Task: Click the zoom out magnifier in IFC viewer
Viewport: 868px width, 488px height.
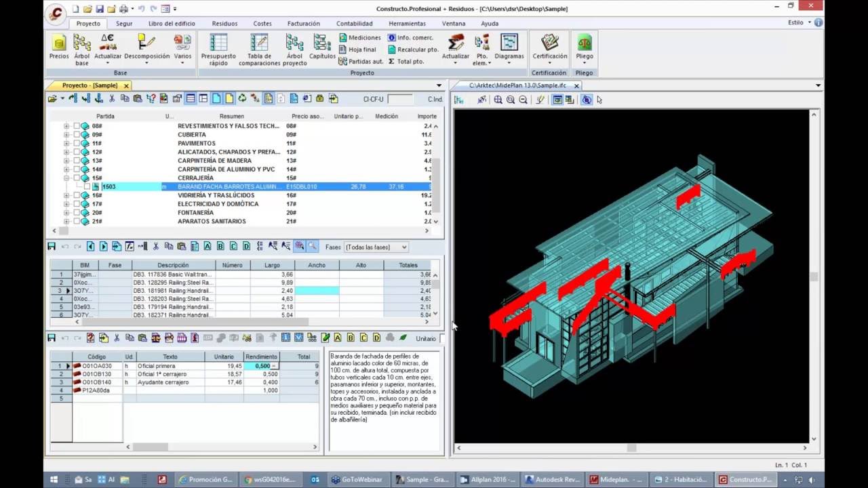Action: (523, 100)
